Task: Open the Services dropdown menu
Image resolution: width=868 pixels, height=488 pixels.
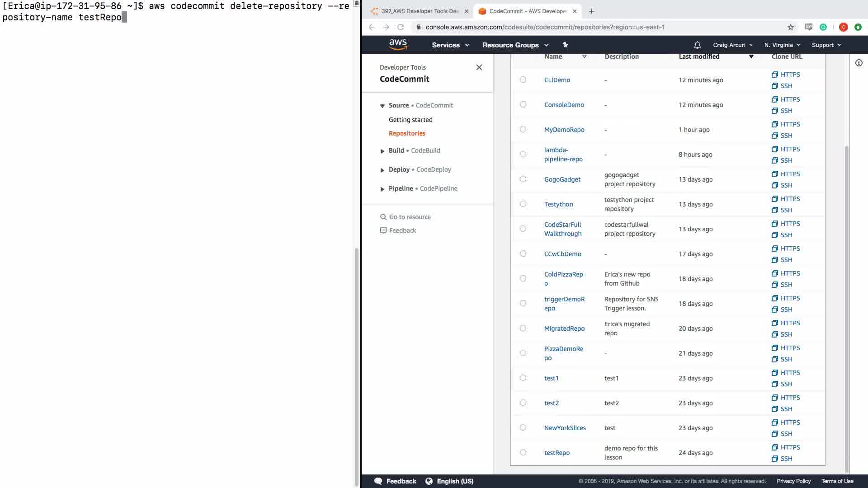Action: tap(450, 45)
